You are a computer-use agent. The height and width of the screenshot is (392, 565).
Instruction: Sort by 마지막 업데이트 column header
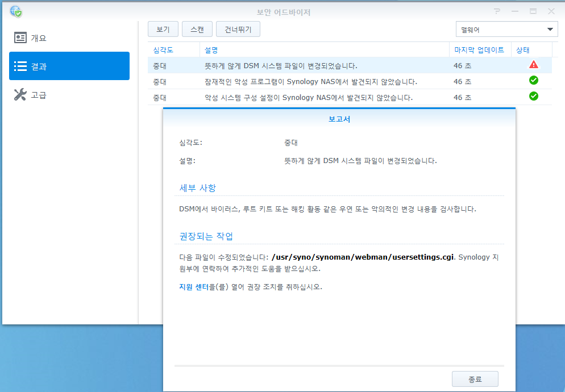pyautogui.click(x=480, y=50)
